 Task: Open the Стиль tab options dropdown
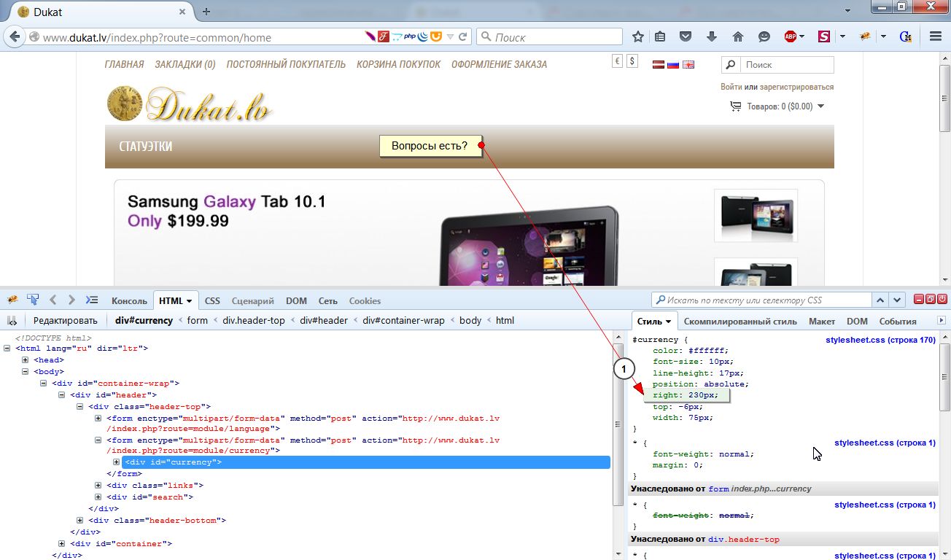668,322
